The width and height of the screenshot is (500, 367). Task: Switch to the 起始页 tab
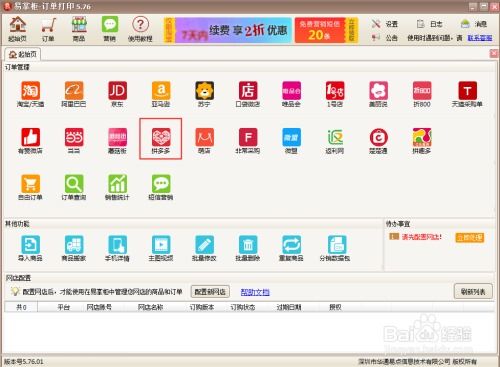coord(23,54)
